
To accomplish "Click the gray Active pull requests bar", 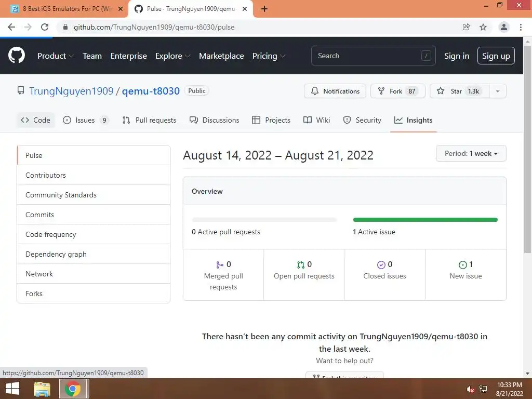I will click(264, 220).
